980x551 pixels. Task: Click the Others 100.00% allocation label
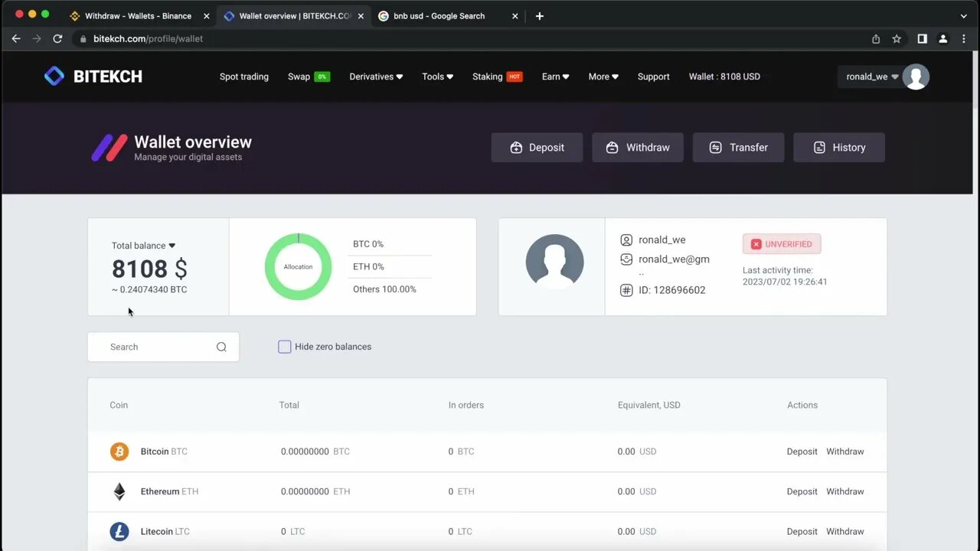[384, 289]
